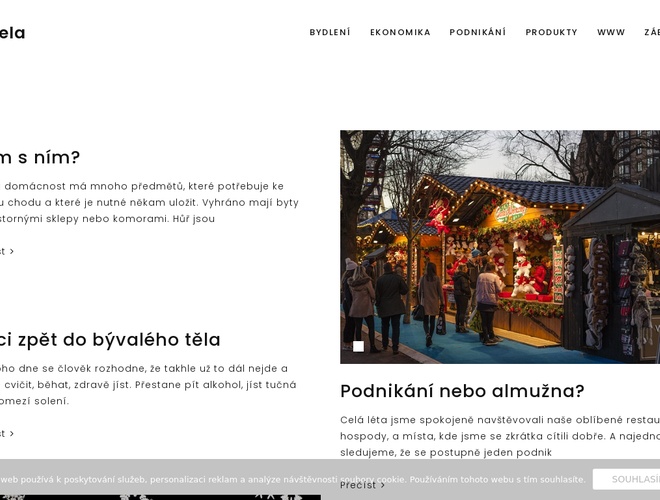Open the article heading ending in 's ním?'
The height and width of the screenshot is (500, 660).
point(40,157)
